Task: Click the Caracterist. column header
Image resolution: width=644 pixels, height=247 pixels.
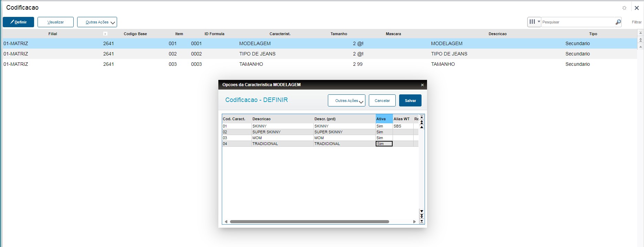Action: point(280,34)
